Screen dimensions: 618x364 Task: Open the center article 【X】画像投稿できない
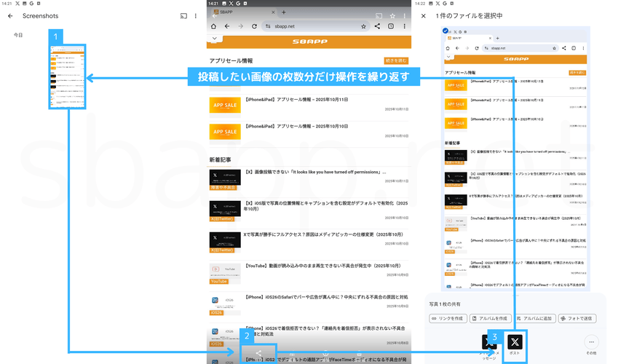tap(313, 173)
